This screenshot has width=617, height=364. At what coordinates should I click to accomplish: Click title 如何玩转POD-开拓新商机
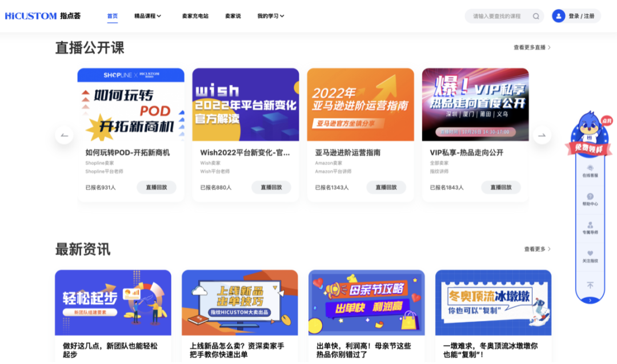click(x=127, y=152)
